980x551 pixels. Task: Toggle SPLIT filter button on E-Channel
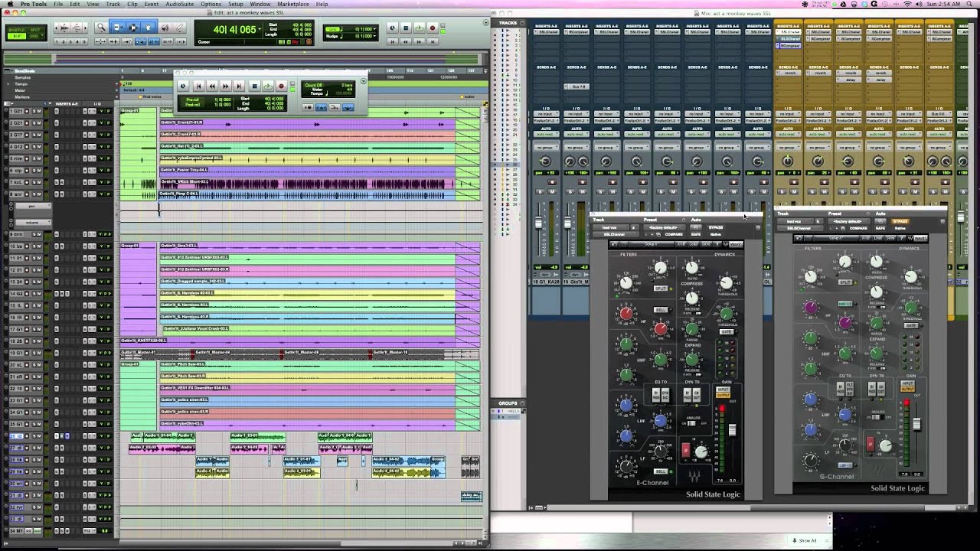pos(661,288)
